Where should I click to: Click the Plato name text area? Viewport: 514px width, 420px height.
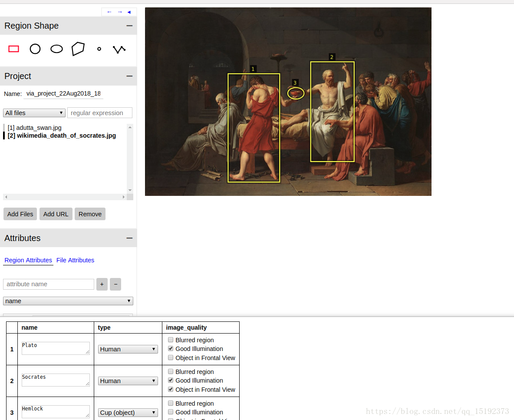[56, 348]
